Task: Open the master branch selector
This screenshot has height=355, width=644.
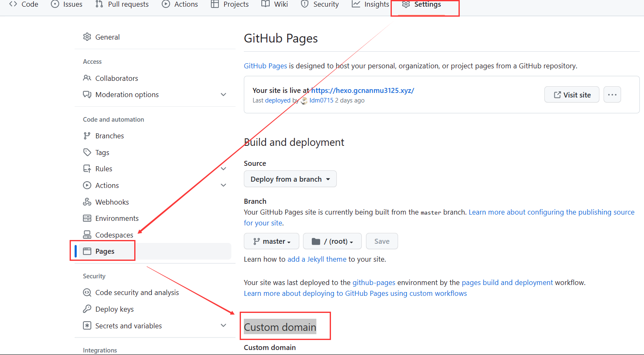Action: (x=271, y=241)
